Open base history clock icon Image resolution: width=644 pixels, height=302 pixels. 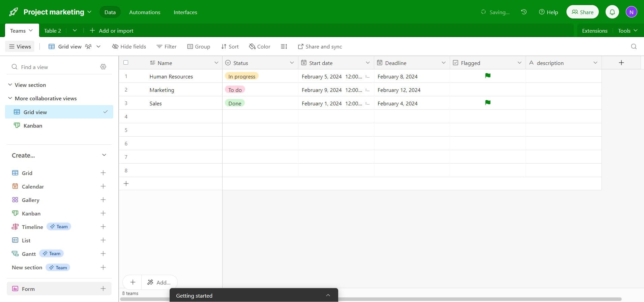524,12
